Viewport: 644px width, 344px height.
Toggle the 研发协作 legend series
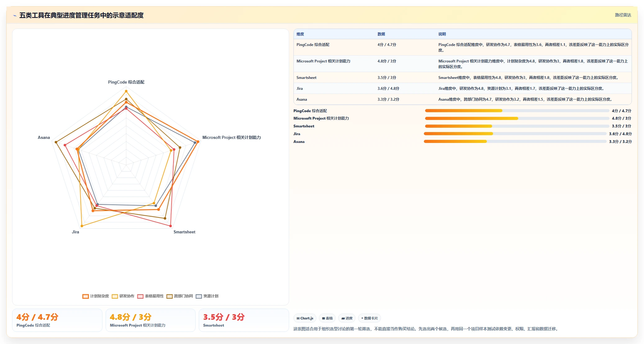[x=123, y=296]
